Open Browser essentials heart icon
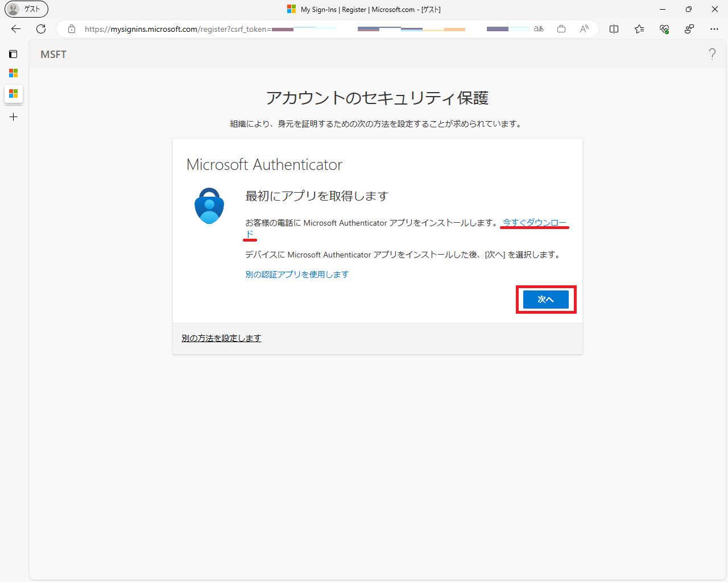Screen dimensions: 728x582 coord(664,29)
